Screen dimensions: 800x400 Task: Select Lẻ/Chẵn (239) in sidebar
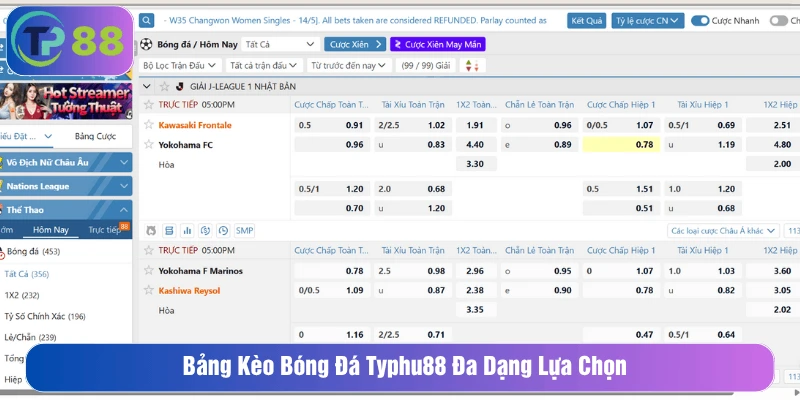pyautogui.click(x=30, y=337)
